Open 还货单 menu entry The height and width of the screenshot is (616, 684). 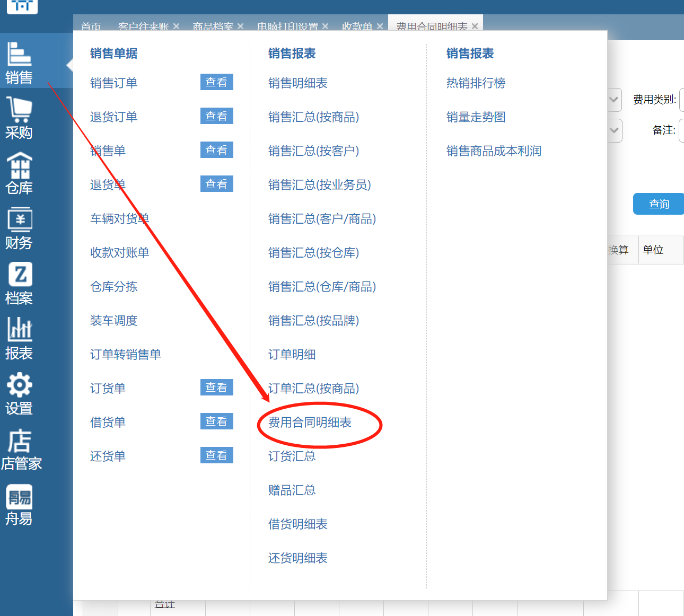point(108,456)
